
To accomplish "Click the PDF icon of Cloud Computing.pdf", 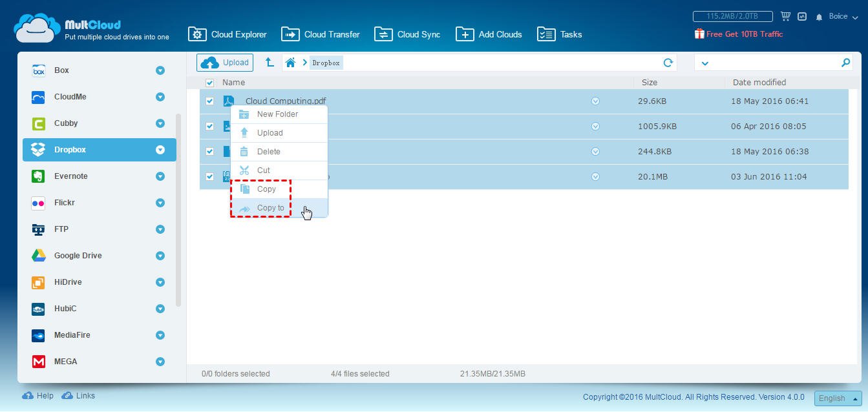I will (x=228, y=101).
